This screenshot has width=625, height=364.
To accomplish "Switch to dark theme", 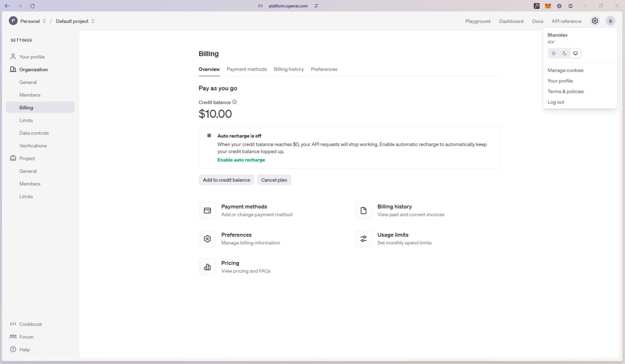I will coord(564,53).
